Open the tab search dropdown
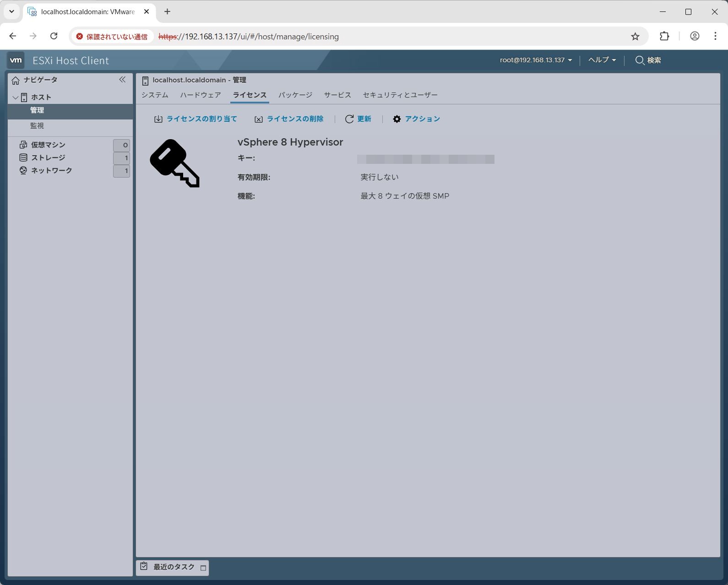Image resolution: width=728 pixels, height=585 pixels. pos(11,12)
